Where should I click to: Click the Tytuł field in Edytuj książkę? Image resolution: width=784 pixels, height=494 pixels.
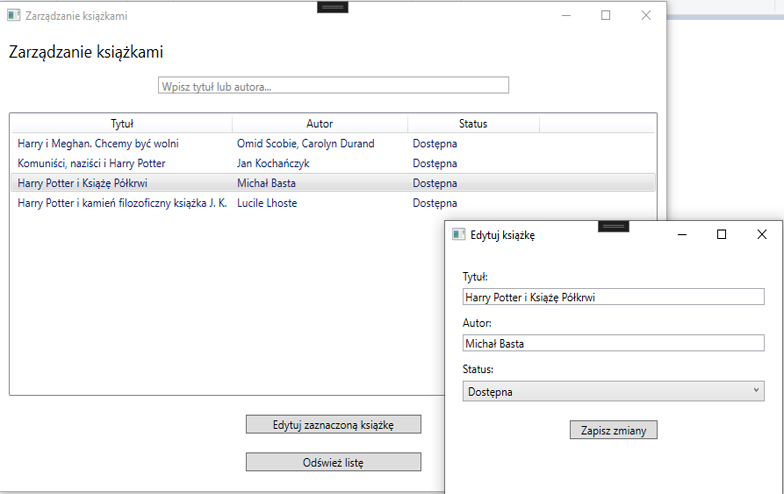point(614,297)
